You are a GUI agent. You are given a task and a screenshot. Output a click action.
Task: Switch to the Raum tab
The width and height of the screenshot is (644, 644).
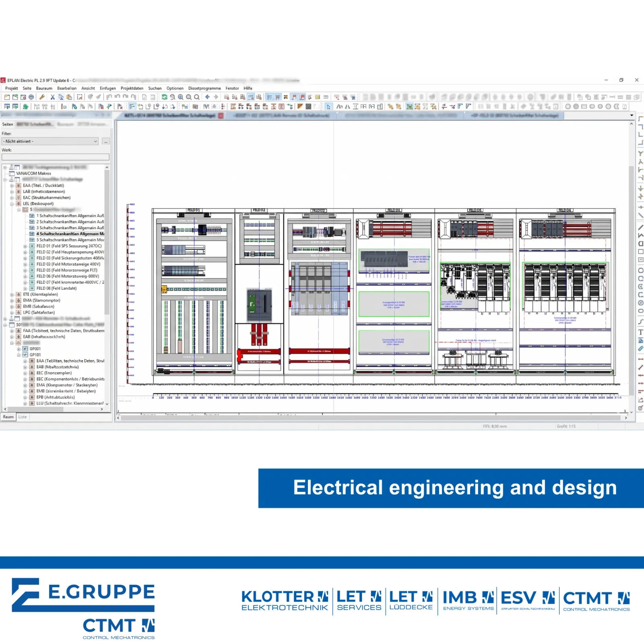[8, 417]
